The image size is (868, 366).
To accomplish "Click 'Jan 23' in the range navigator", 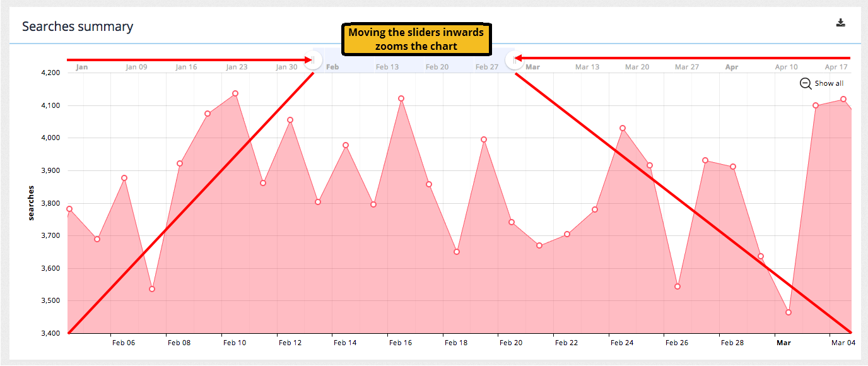I will (x=237, y=67).
